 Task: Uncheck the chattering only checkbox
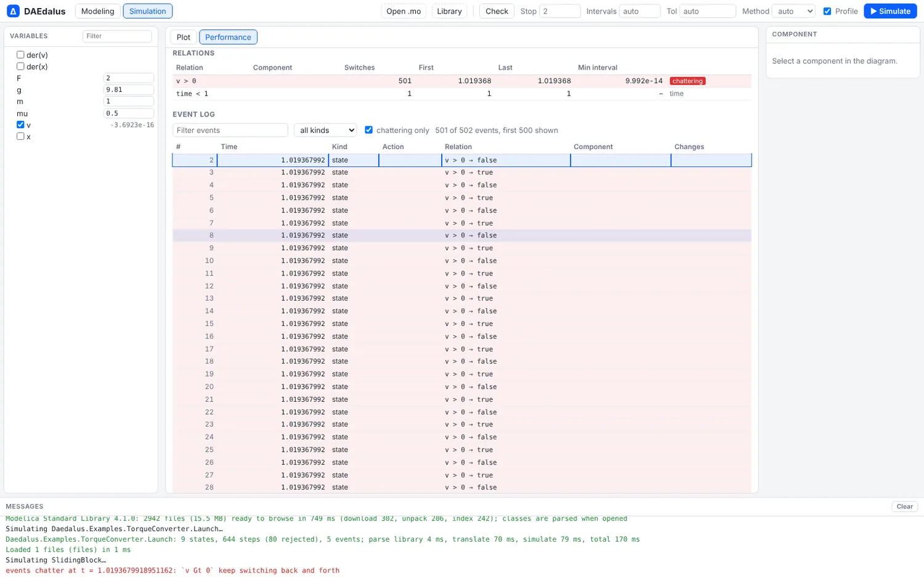[x=368, y=130]
